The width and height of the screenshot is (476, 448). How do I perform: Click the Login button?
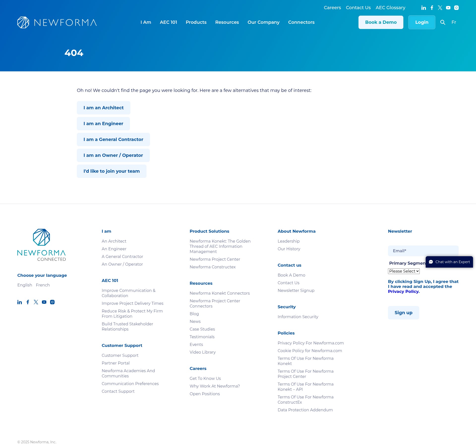422,22
